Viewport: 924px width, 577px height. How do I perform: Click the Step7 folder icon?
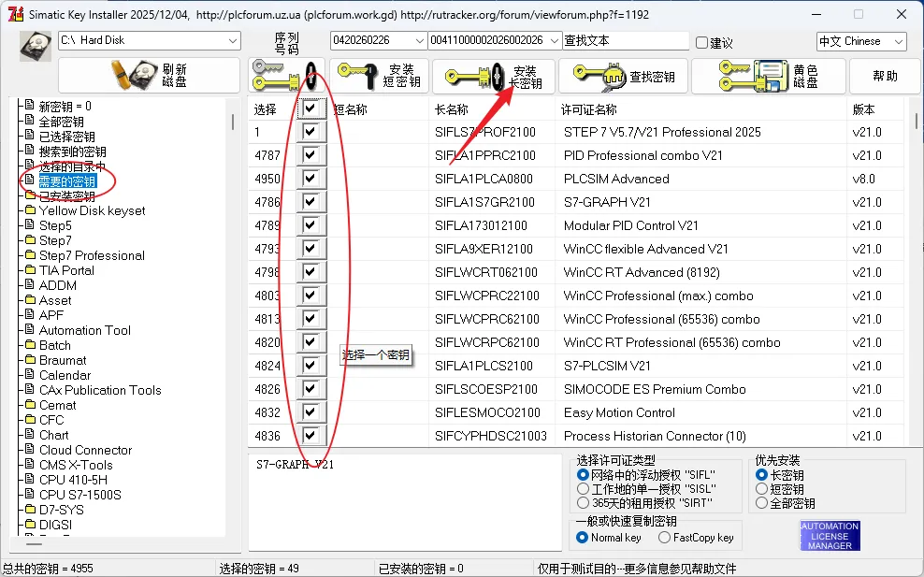30,240
